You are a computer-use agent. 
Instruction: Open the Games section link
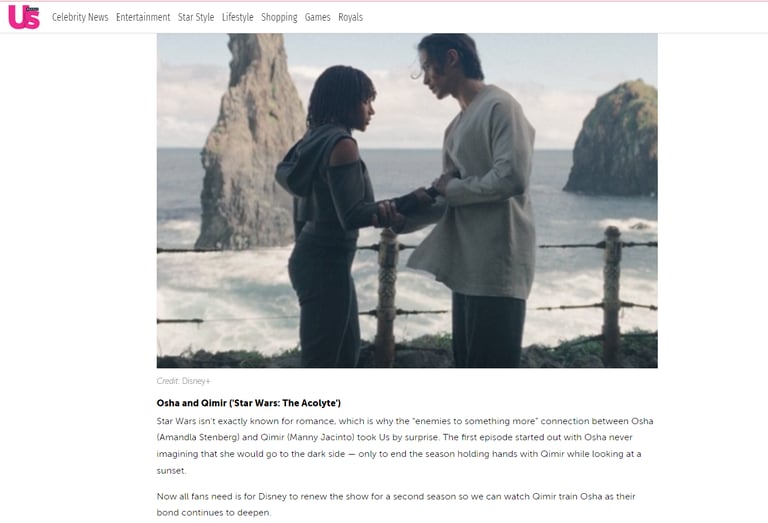point(317,17)
